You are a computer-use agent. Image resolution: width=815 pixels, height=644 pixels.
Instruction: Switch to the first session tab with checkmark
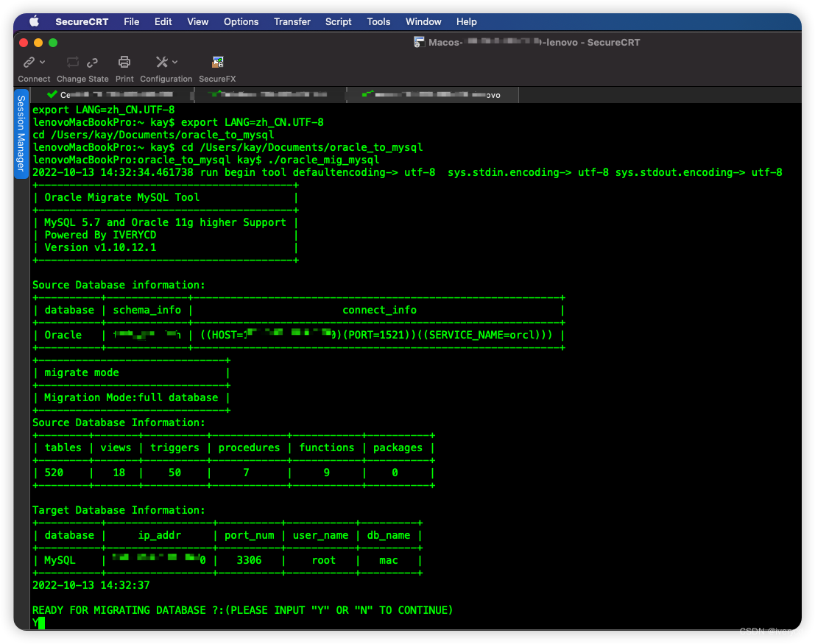tap(112, 95)
